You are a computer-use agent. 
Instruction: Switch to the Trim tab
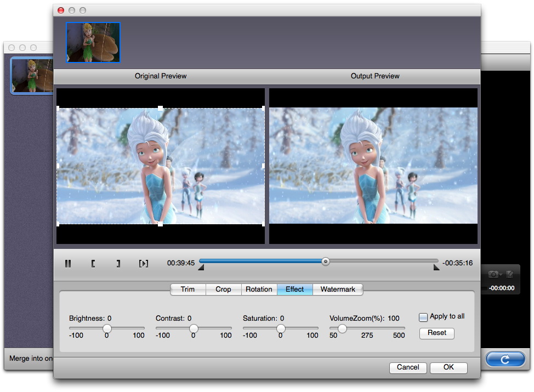coord(188,289)
